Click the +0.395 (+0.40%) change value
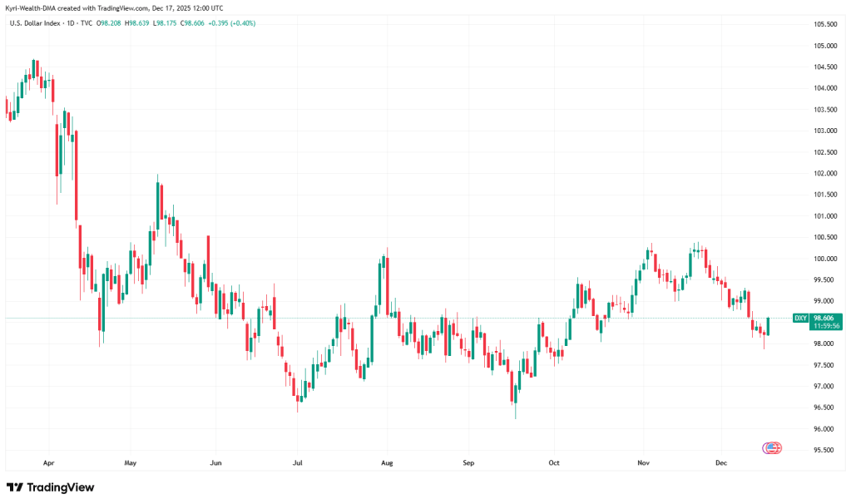 click(233, 22)
